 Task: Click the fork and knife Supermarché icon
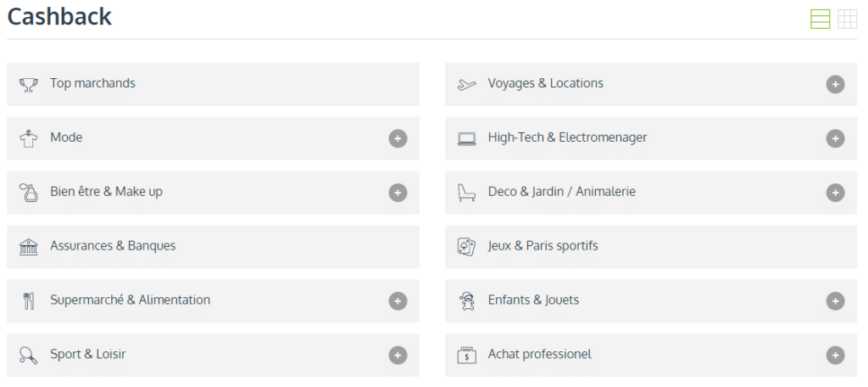coord(28,301)
